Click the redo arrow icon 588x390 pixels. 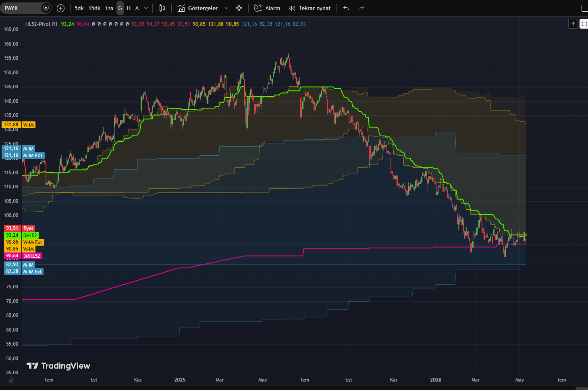coord(361,8)
